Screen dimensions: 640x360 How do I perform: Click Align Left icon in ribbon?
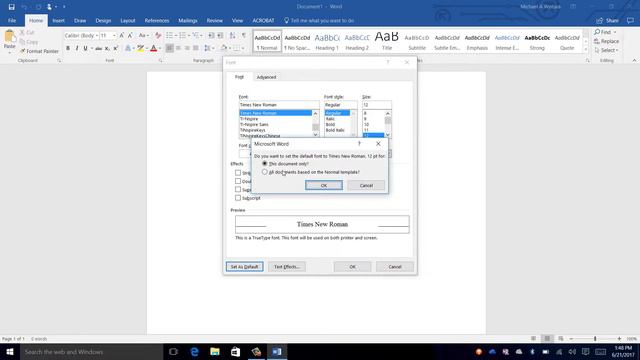click(169, 48)
